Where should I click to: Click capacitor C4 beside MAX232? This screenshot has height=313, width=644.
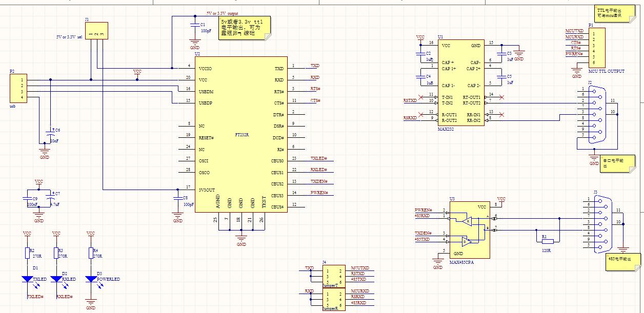(x=420, y=77)
